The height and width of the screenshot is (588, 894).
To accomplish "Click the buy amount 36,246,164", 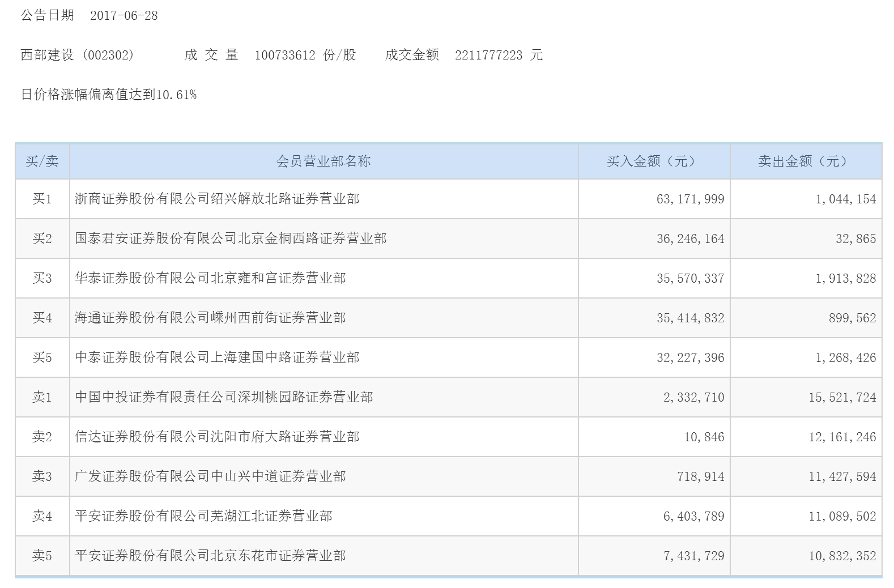I will point(690,239).
